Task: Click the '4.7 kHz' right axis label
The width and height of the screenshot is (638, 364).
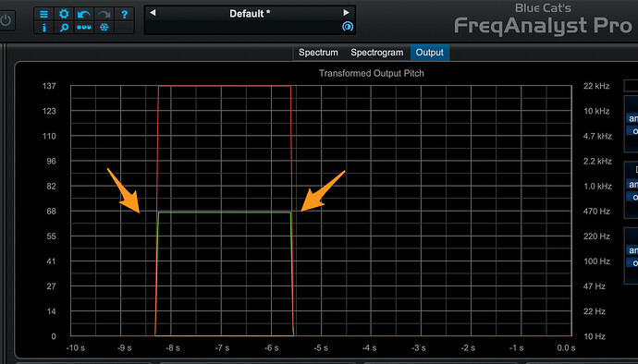Action: click(x=597, y=136)
